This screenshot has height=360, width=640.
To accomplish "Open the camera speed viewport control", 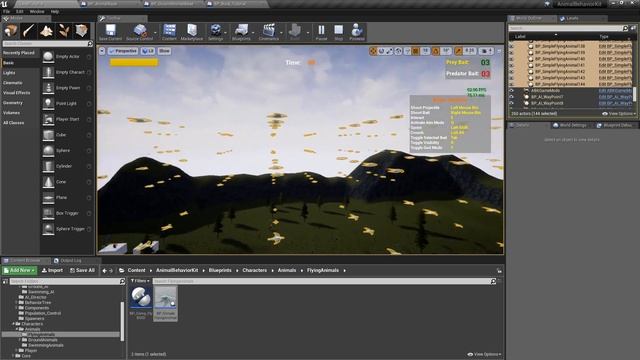I will point(486,51).
